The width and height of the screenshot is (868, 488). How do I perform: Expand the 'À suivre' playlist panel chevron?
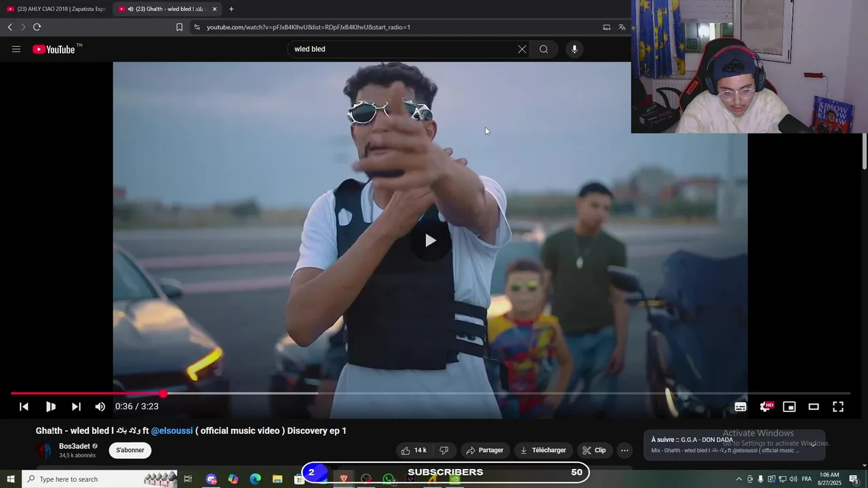pyautogui.click(x=813, y=445)
